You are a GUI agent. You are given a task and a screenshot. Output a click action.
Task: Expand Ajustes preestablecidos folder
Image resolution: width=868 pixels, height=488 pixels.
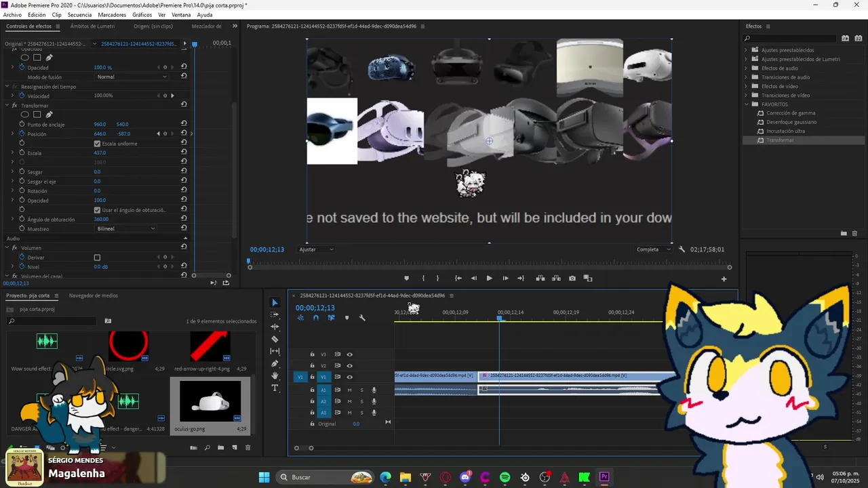[746, 50]
